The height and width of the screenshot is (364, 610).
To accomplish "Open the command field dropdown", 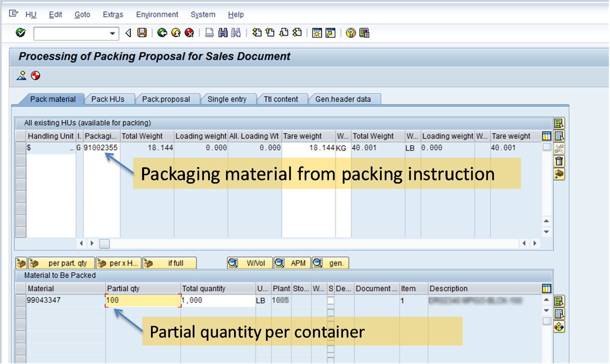I will pos(112,34).
